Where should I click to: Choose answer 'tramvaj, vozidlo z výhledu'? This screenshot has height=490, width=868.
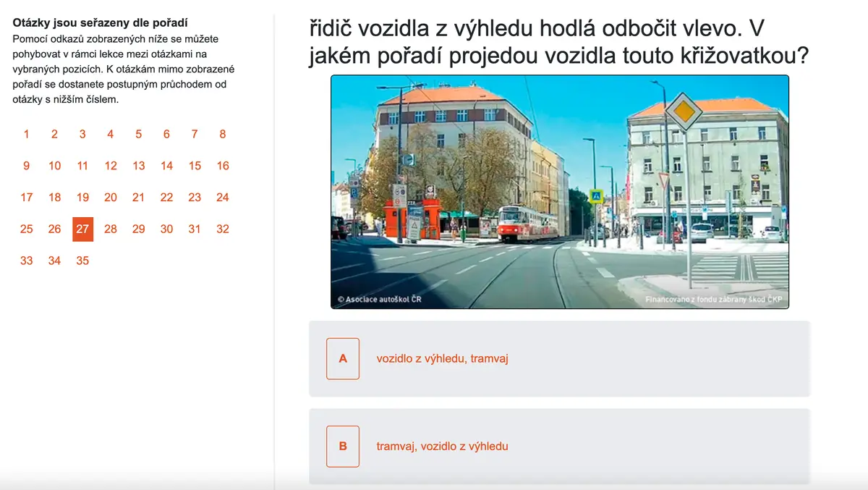click(442, 447)
